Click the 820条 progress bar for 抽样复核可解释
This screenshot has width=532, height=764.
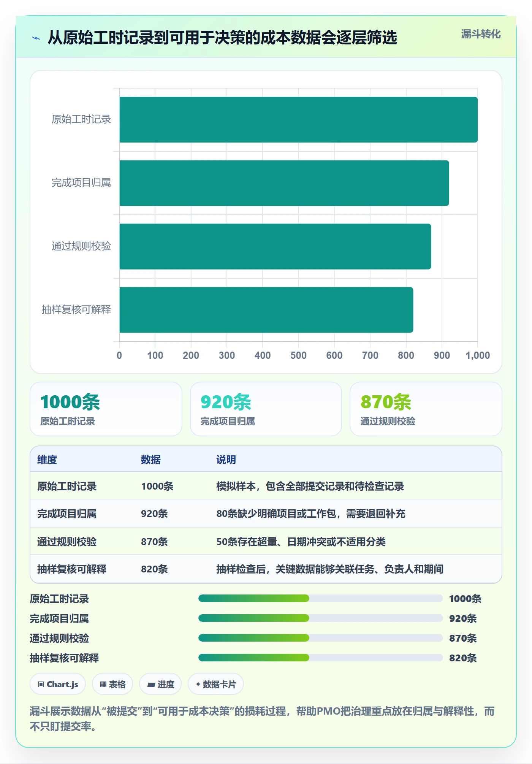tap(320, 658)
